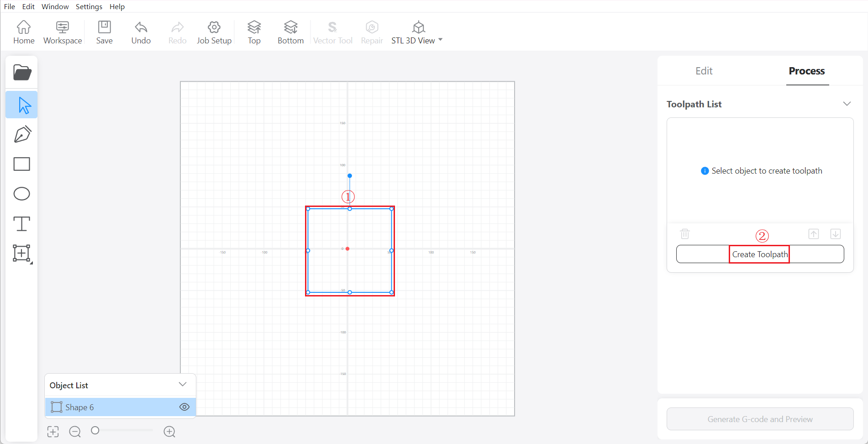Save the current project
Screen dimensions: 868x444
point(104,32)
